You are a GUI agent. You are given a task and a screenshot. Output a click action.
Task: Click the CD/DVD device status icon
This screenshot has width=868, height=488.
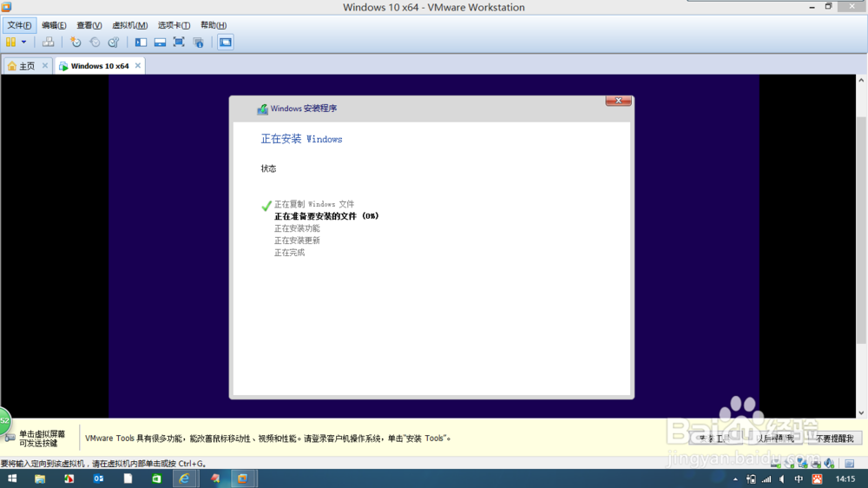[x=789, y=463]
